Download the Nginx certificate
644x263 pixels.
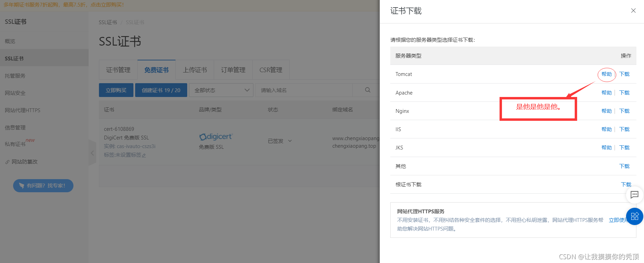pyautogui.click(x=624, y=111)
